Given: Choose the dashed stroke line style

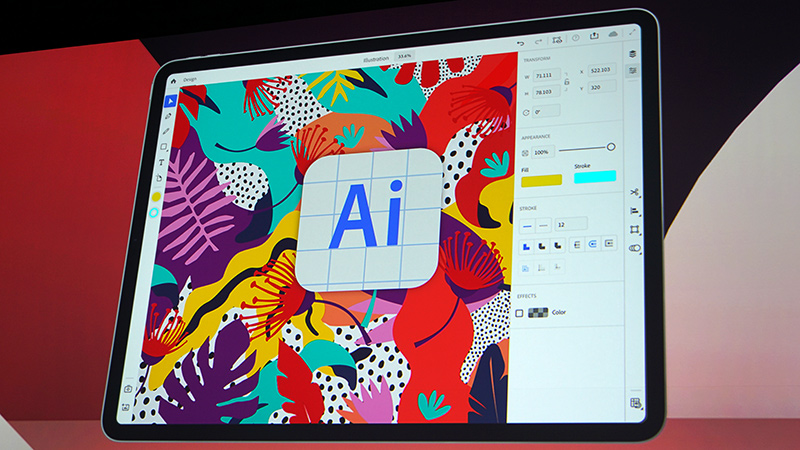Looking at the screenshot, I should (x=543, y=225).
